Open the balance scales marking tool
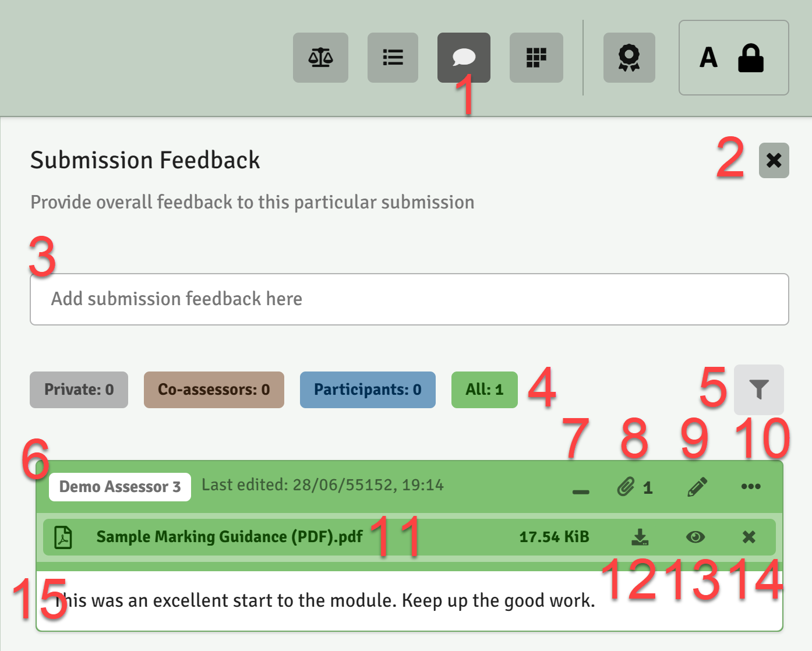Viewport: 812px width, 651px height. tap(320, 58)
